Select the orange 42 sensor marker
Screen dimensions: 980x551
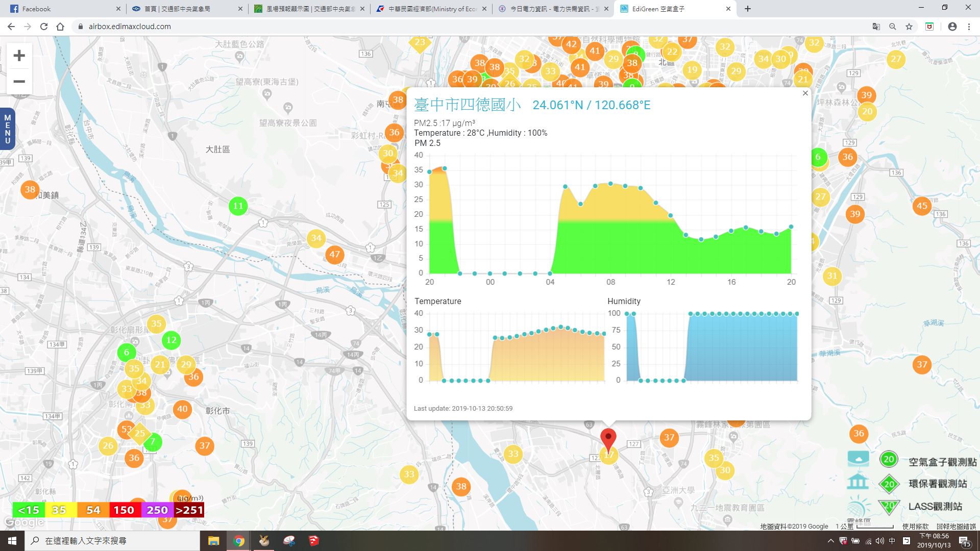pos(571,44)
